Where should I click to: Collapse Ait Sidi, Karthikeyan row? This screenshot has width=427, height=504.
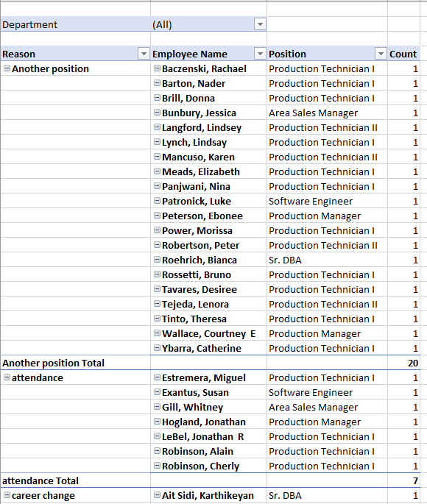coord(157,495)
